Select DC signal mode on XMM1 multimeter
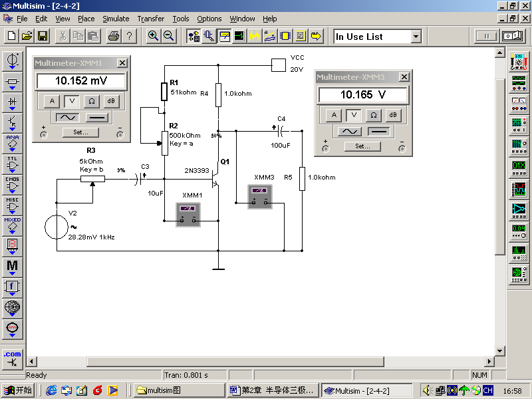 coord(97,118)
